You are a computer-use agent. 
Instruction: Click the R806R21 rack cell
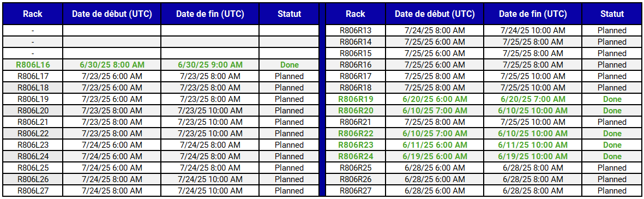pyautogui.click(x=356, y=122)
